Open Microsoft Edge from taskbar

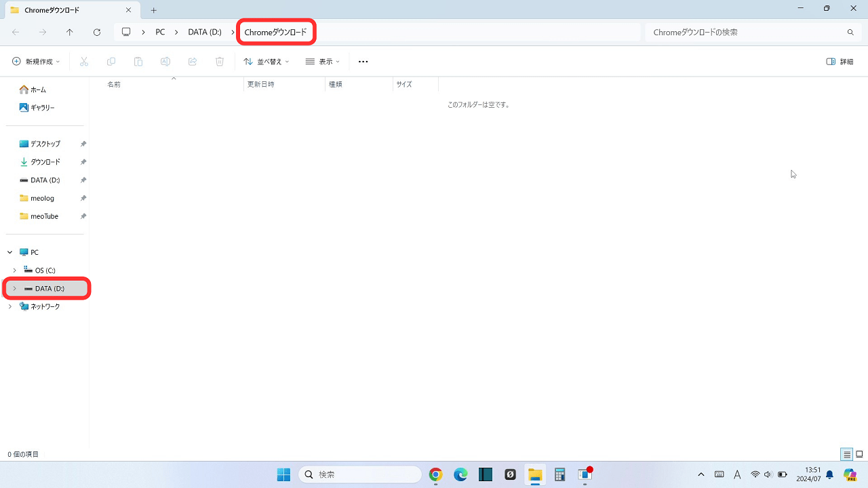pos(460,474)
